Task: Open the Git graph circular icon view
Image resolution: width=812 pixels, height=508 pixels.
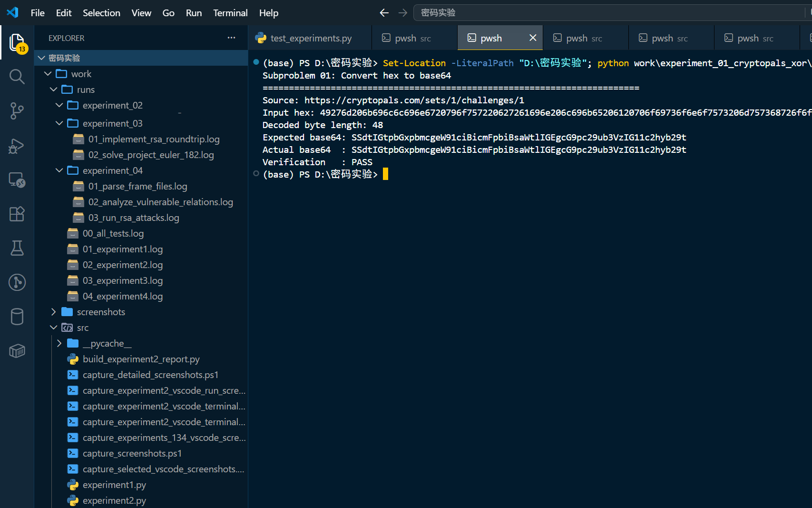Action: pyautogui.click(x=17, y=282)
